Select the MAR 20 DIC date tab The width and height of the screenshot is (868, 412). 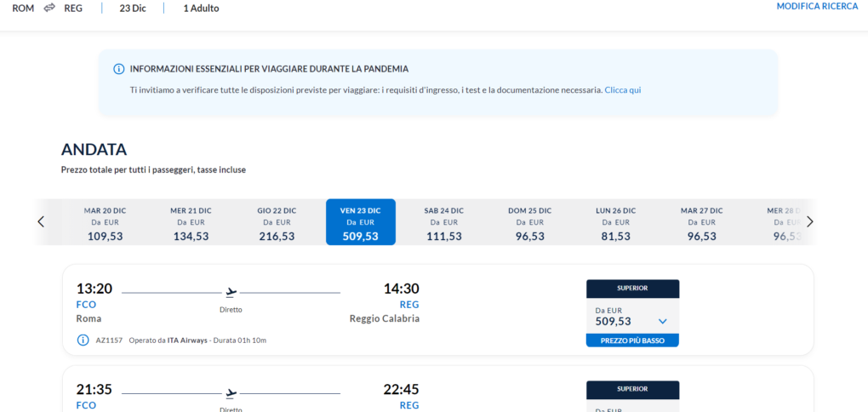(105, 223)
